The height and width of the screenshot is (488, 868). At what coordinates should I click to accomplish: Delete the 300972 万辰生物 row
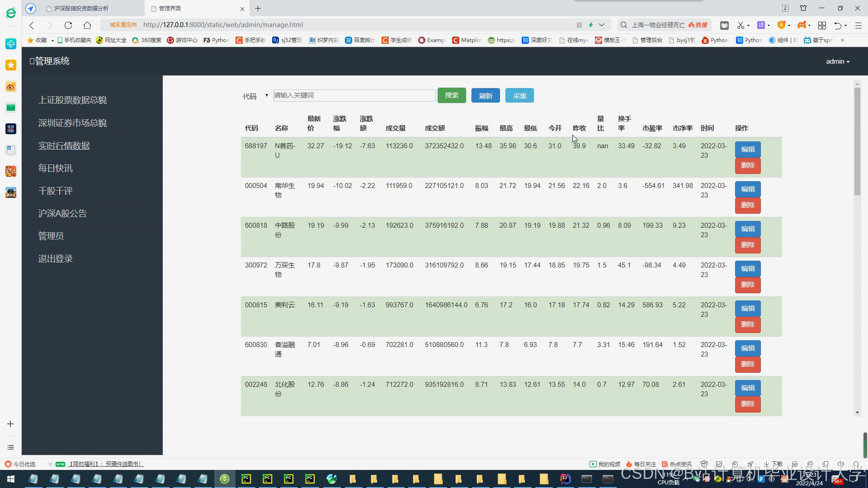click(x=748, y=285)
